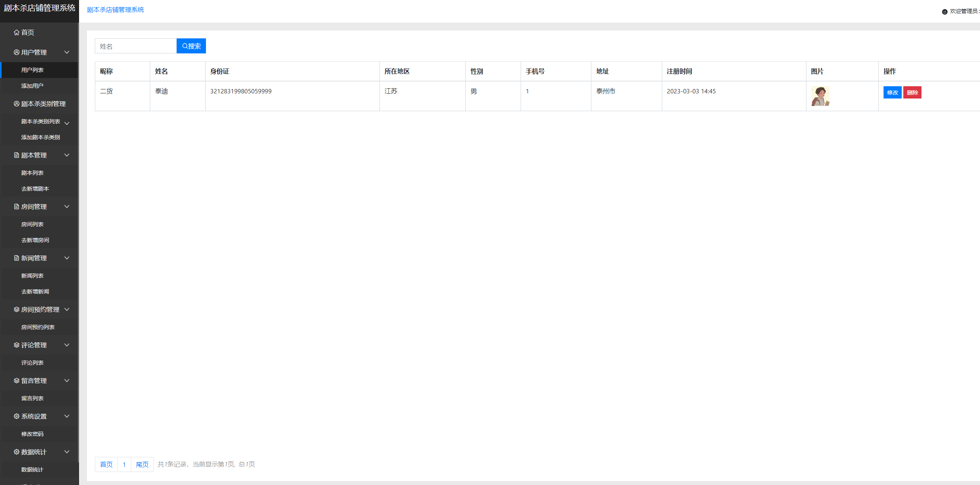This screenshot has width=980, height=485.
Task: Collapse the 房间管理 section chevron
Action: tap(67, 207)
